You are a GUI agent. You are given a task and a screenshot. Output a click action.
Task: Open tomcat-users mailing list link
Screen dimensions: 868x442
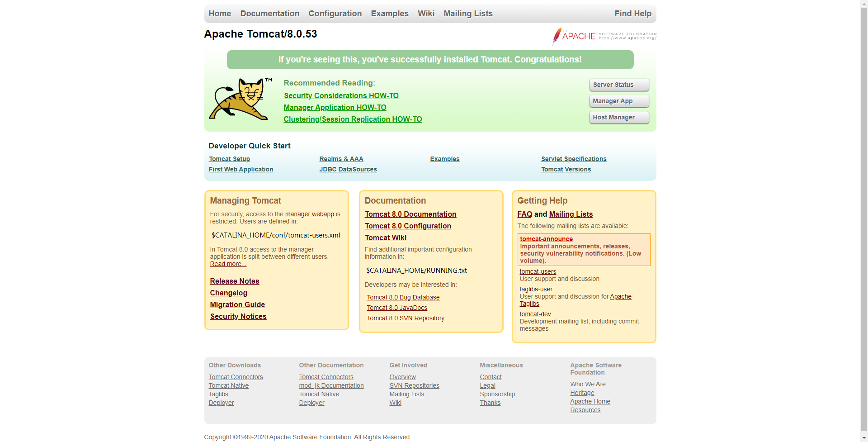(x=538, y=271)
